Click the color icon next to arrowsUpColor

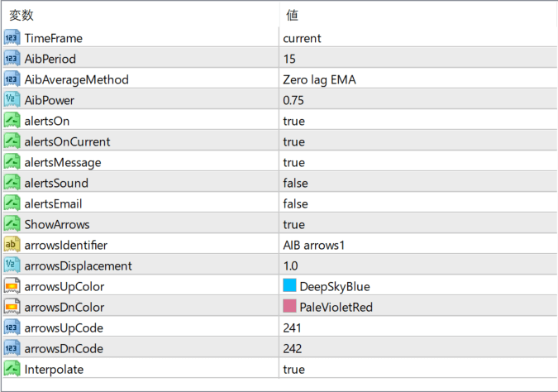pos(12,286)
